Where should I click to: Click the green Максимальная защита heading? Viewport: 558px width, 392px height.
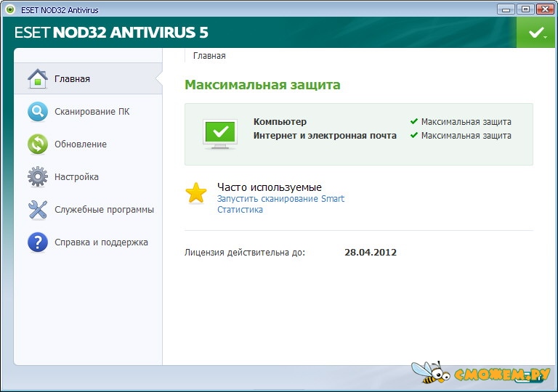[262, 85]
